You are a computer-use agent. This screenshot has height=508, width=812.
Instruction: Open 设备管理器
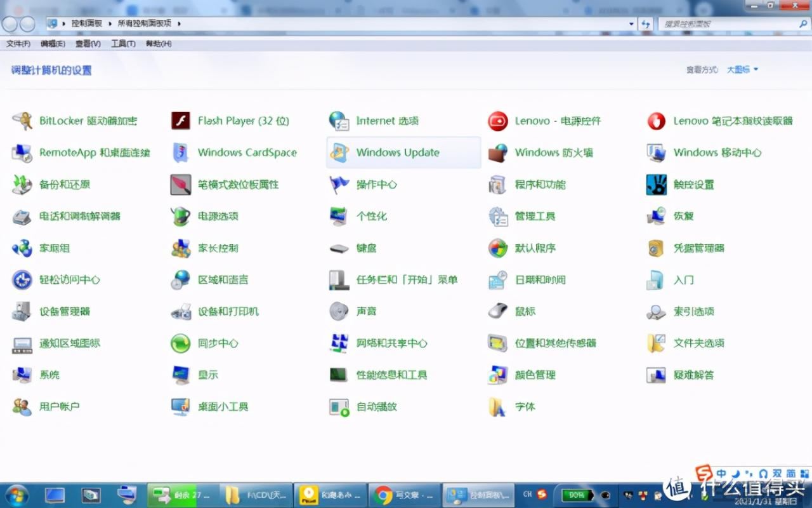click(51, 311)
